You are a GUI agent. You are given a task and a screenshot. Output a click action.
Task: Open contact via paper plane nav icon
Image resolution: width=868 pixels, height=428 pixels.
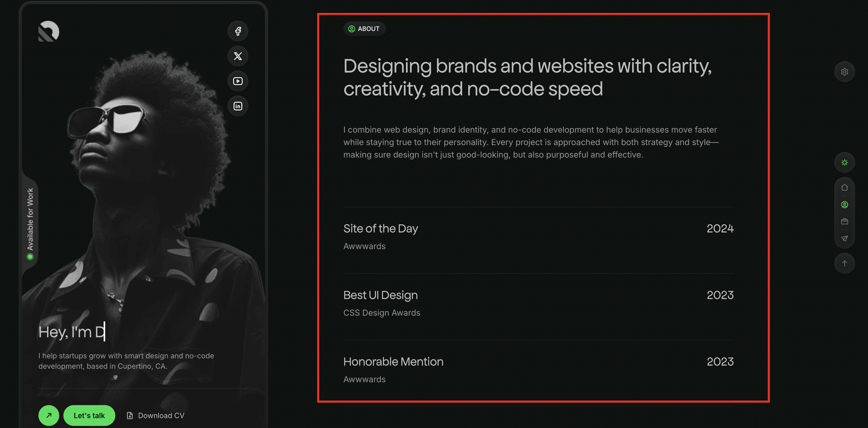pos(844,238)
